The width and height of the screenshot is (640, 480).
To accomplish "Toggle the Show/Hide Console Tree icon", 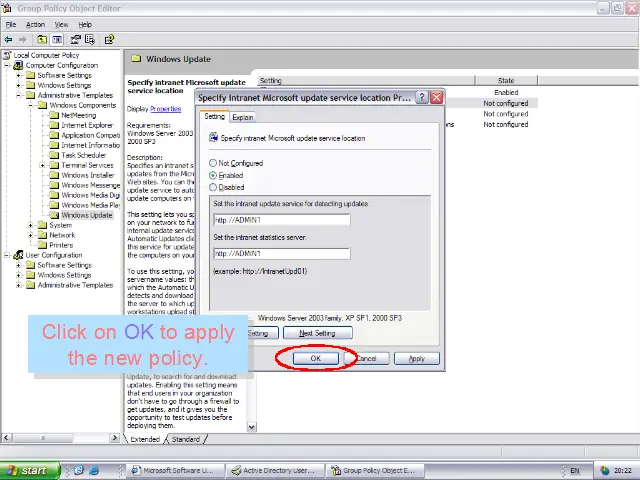I will (x=57, y=40).
